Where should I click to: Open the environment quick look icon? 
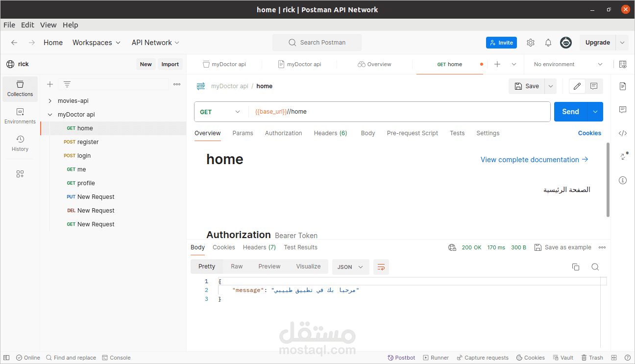tap(623, 64)
